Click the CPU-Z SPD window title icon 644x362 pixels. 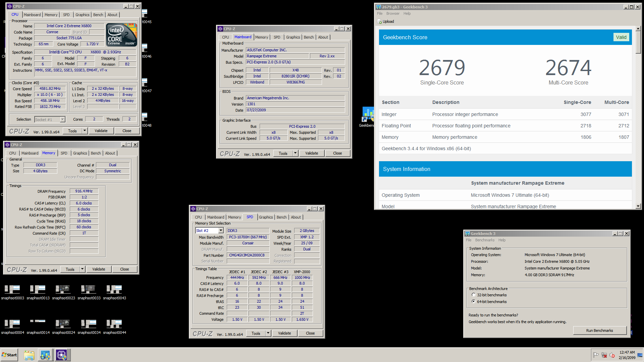pyautogui.click(x=193, y=209)
